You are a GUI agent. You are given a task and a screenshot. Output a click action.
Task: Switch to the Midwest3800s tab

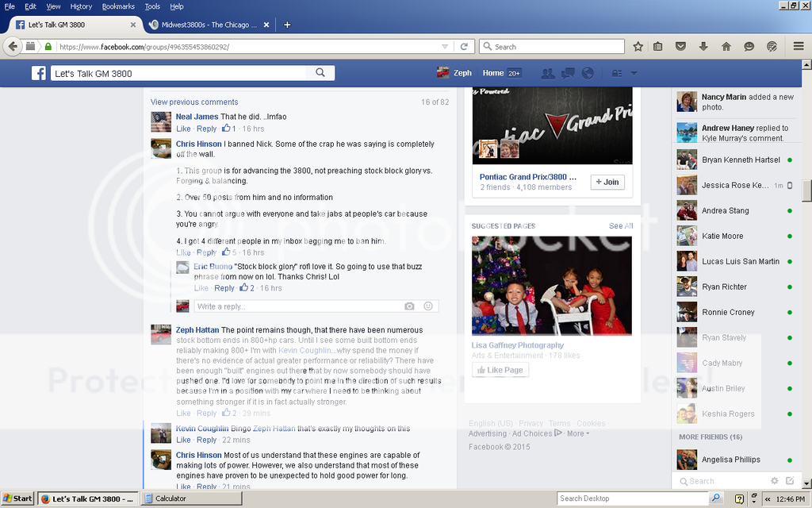click(208, 24)
